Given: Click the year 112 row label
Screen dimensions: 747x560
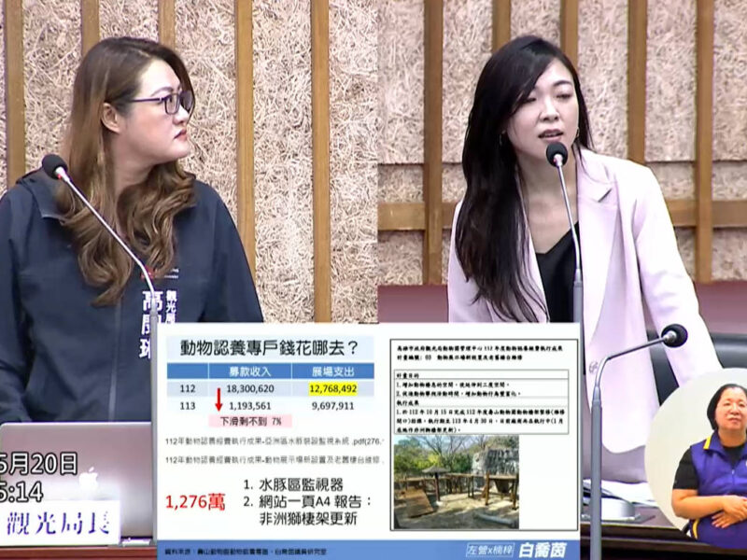Looking at the screenshot, I should 188,388.
